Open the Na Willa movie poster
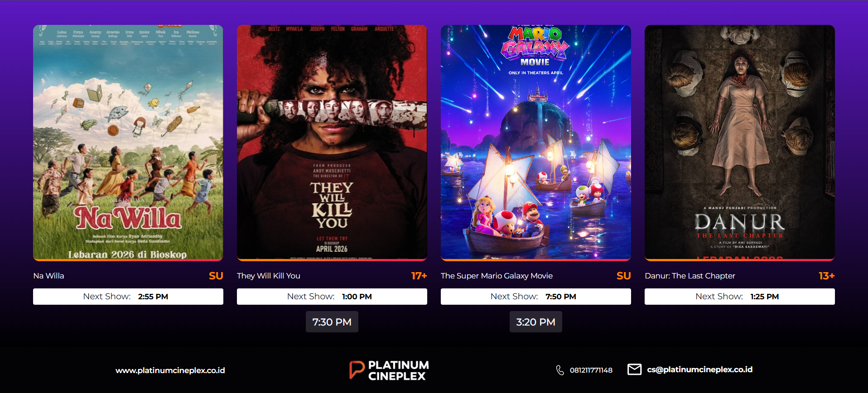 128,143
